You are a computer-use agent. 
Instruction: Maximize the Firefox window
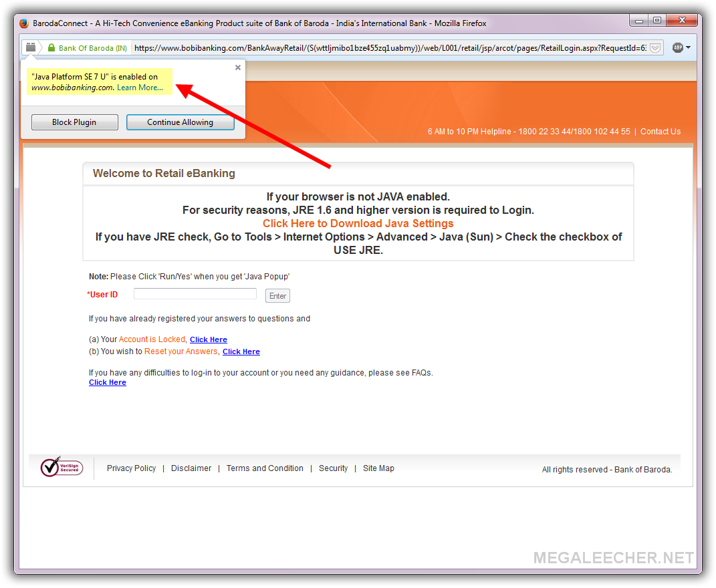click(x=657, y=21)
